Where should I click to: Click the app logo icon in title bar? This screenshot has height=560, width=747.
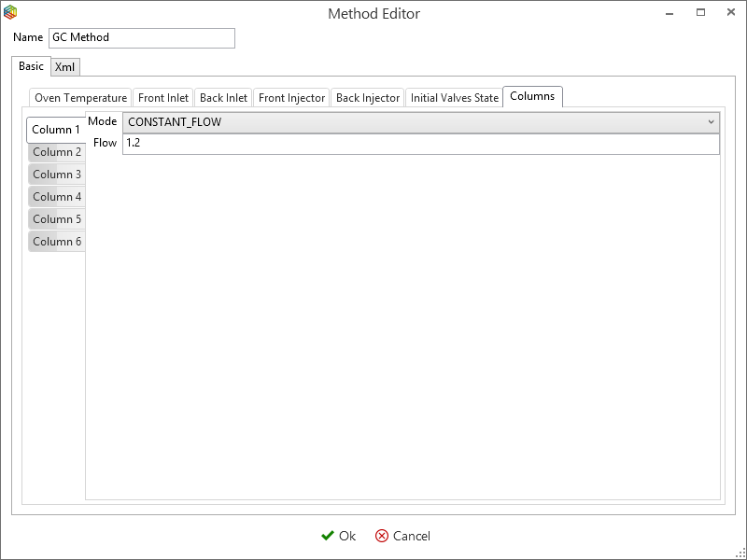(x=11, y=13)
